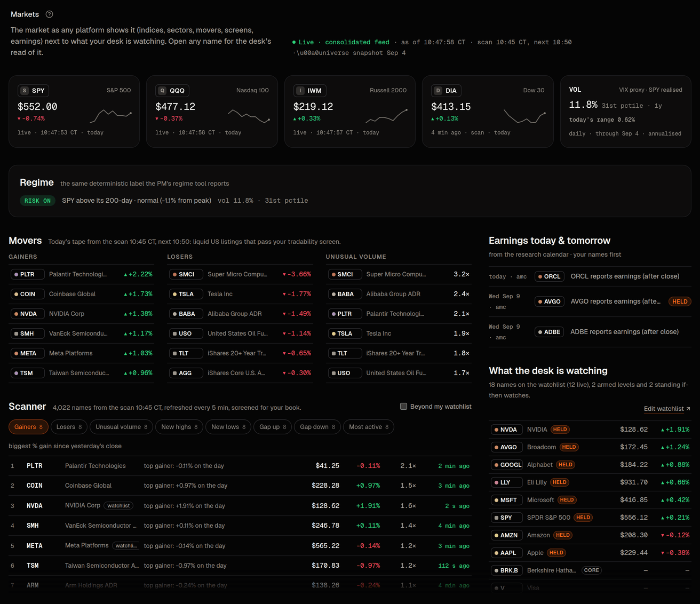Enable the Beyond my watchlist checkbox
The image size is (700, 604).
coord(403,406)
